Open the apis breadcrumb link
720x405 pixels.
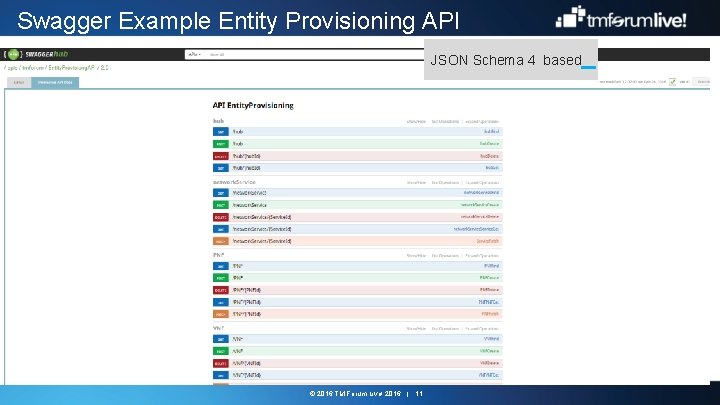tap(12, 68)
